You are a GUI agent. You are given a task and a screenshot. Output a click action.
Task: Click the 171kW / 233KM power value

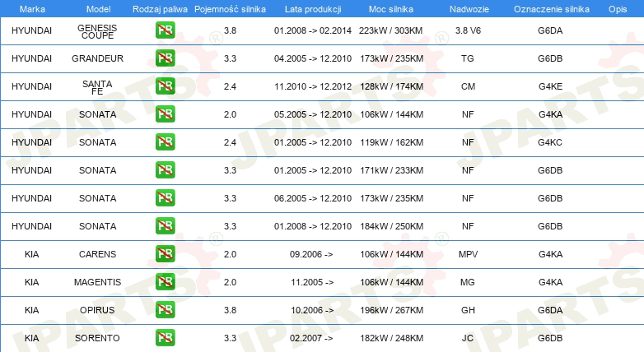(x=391, y=170)
